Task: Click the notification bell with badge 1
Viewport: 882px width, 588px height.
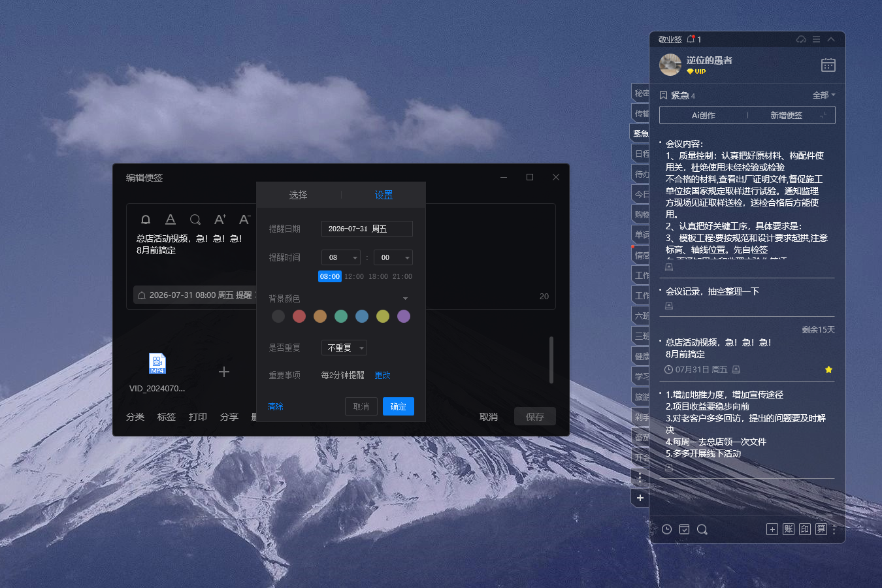Action: coord(691,39)
